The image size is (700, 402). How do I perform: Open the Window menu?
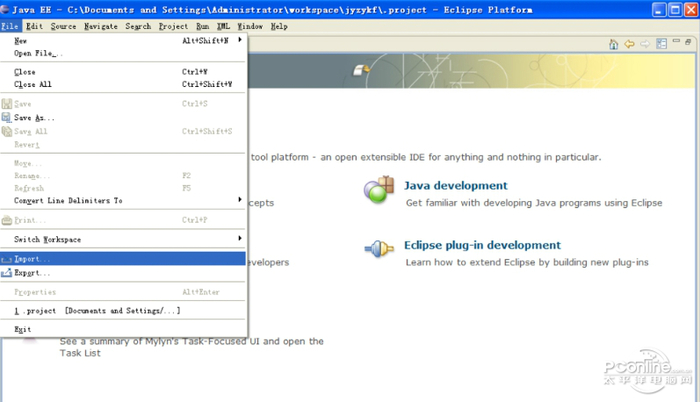[250, 26]
